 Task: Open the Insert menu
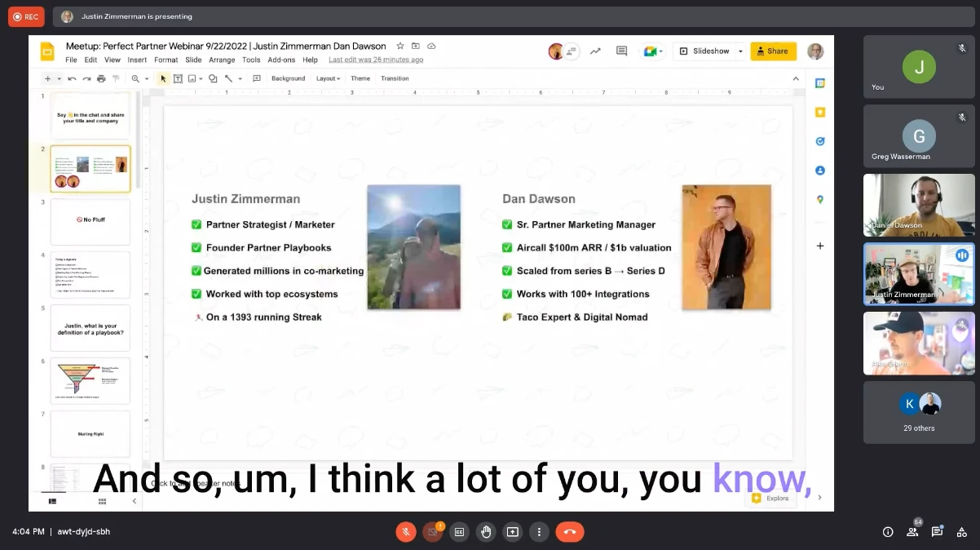click(x=137, y=60)
